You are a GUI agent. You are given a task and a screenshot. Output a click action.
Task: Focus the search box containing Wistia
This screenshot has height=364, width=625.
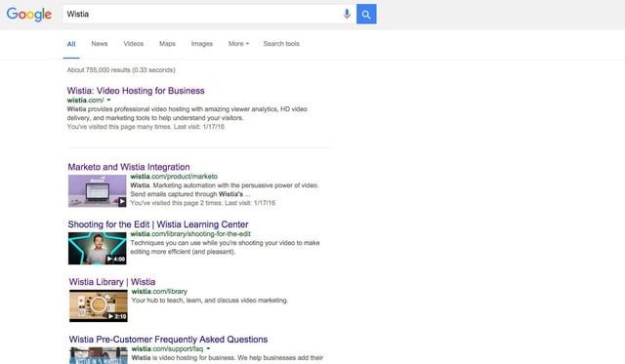point(209,15)
